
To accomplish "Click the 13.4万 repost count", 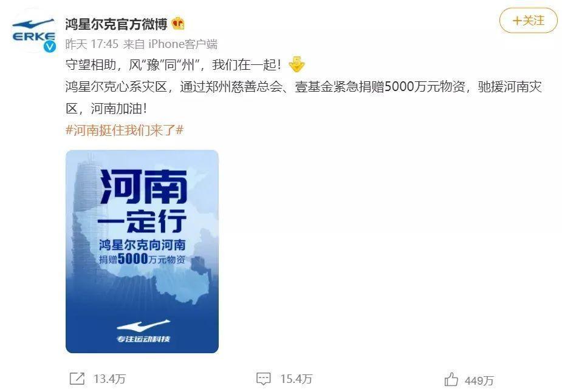I will 110,379.
